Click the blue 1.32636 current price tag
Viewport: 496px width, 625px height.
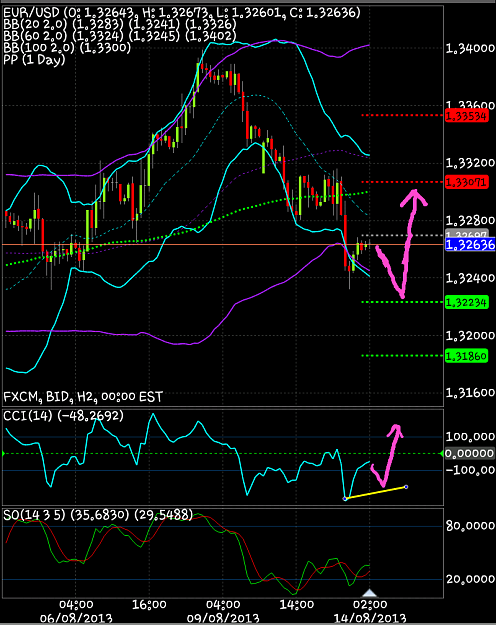coord(470,244)
